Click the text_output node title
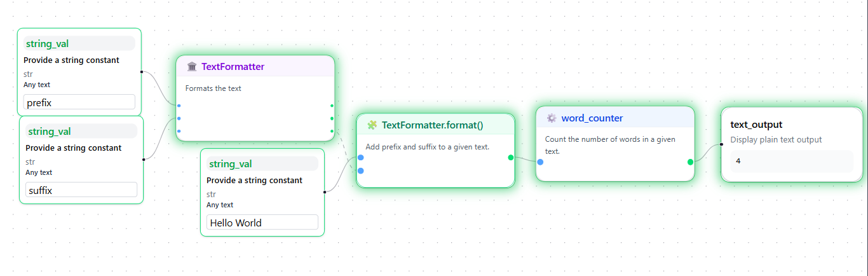 (x=756, y=125)
